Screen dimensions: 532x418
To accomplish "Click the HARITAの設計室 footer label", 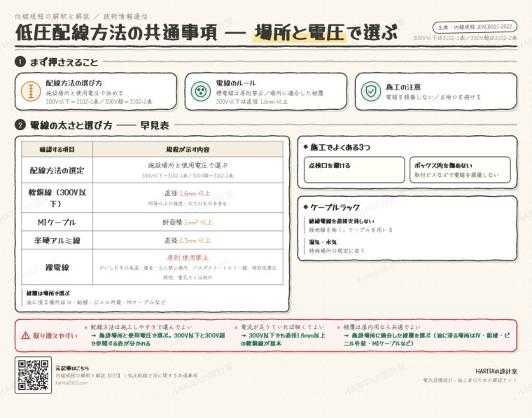I will tap(496, 371).
